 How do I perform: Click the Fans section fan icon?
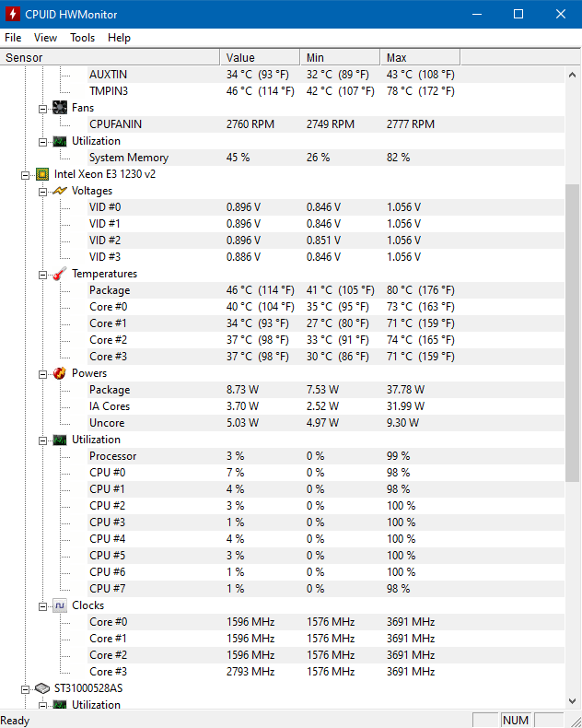pyautogui.click(x=60, y=108)
